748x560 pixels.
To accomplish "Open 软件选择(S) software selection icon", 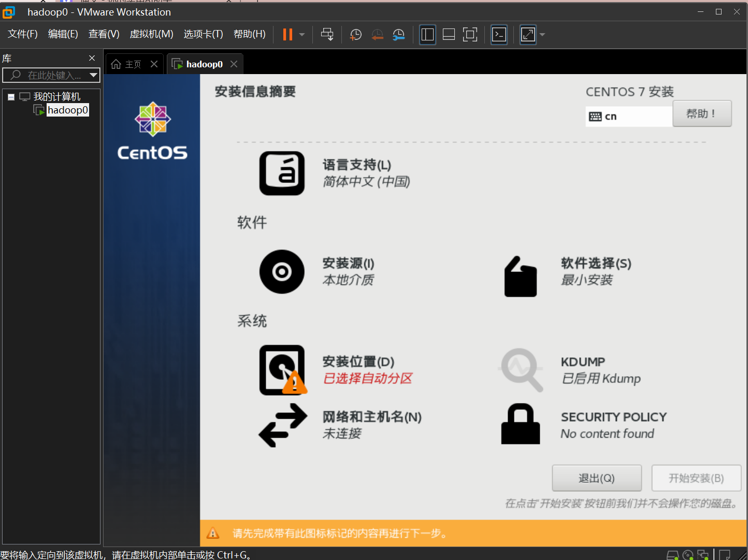I will tap(521, 277).
